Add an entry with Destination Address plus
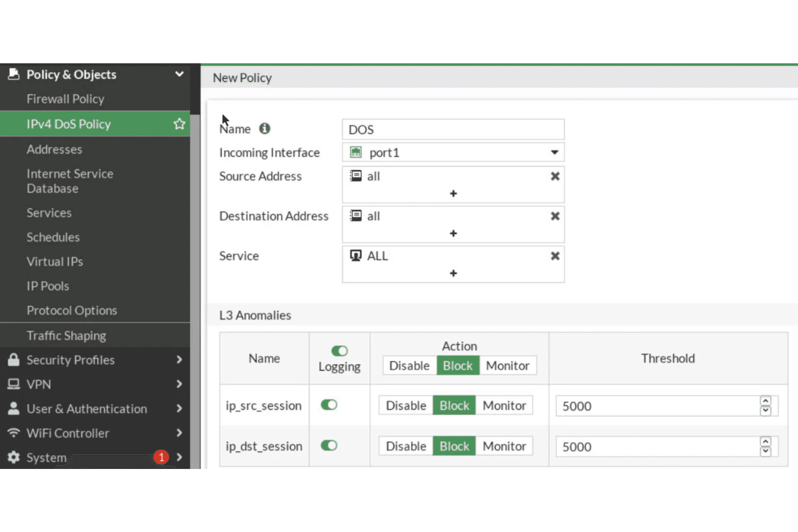This screenshot has width=798, height=532. 453,233
